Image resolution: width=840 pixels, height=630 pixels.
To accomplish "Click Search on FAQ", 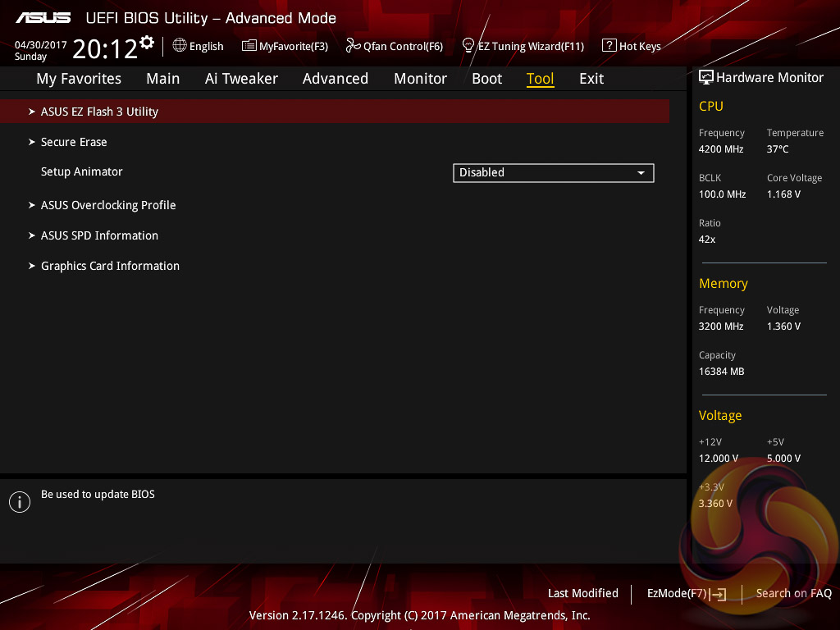I will pos(794,594).
